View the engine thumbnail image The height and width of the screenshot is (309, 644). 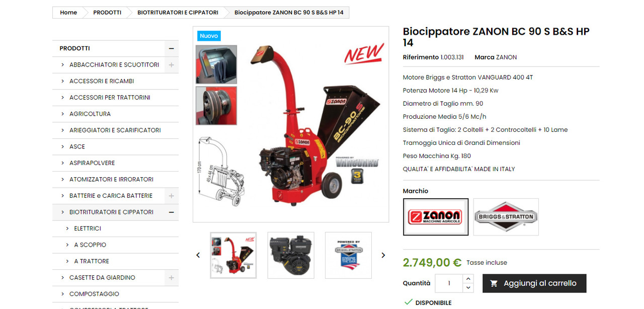pyautogui.click(x=291, y=255)
